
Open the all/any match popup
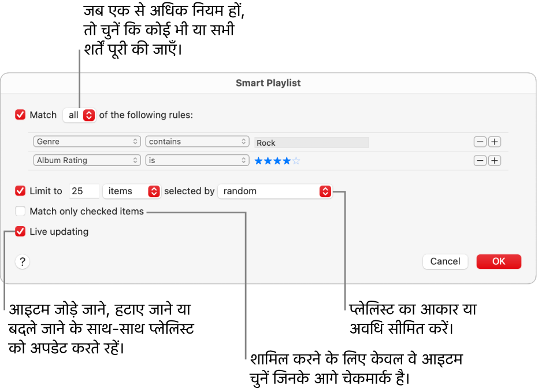pos(79,115)
